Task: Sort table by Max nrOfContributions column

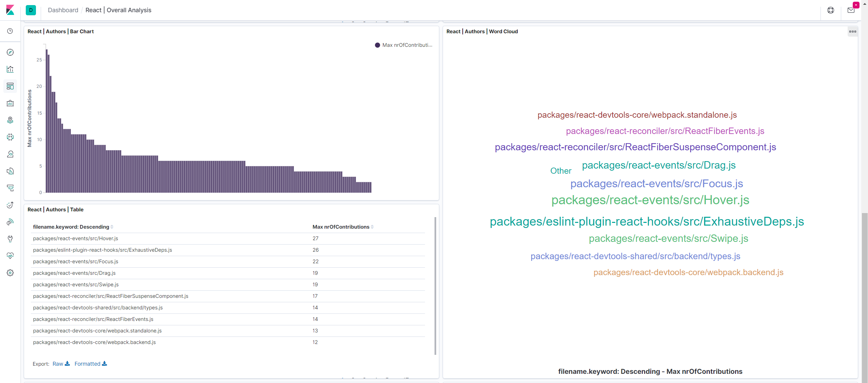Action: [343, 227]
